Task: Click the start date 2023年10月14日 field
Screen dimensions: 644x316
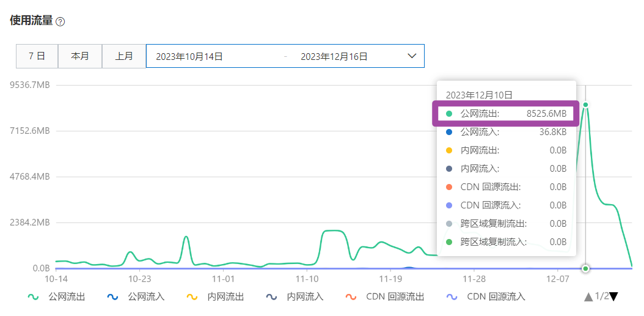Action: pos(189,56)
